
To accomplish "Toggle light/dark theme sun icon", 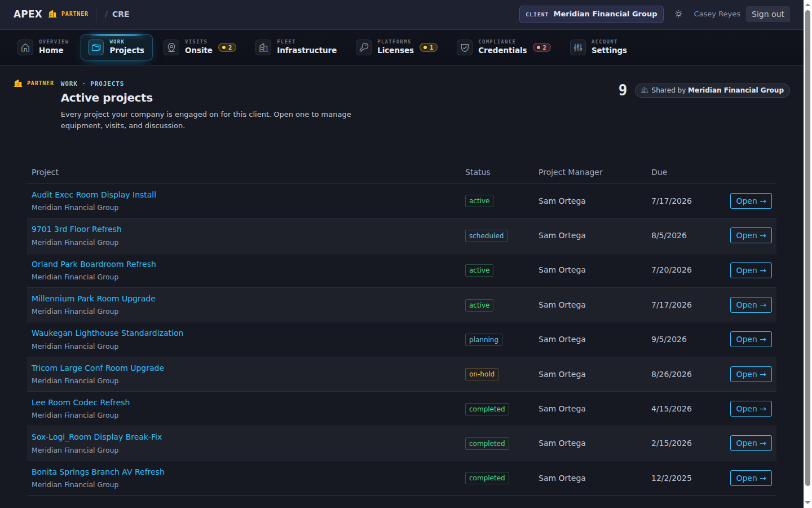I will pyautogui.click(x=678, y=14).
